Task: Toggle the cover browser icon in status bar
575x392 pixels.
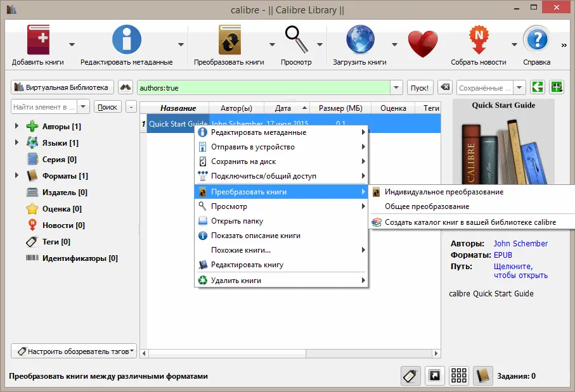Action: pyautogui.click(x=434, y=376)
